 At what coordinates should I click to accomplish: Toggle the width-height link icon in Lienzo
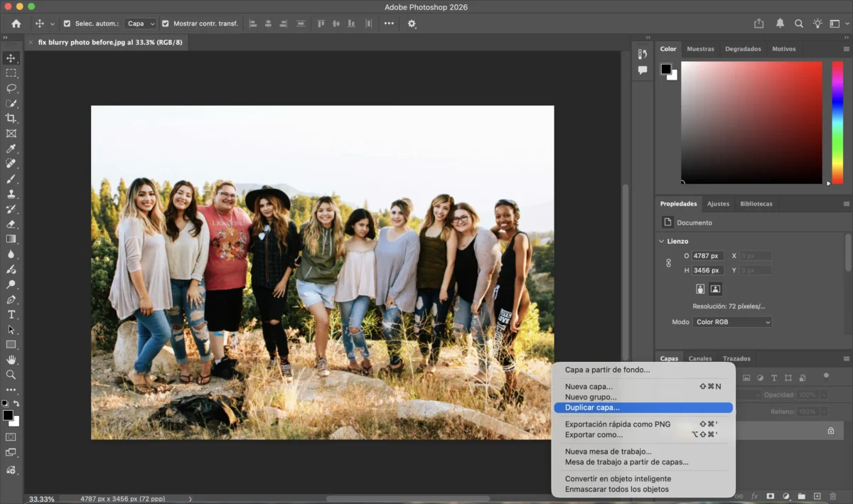click(x=668, y=263)
